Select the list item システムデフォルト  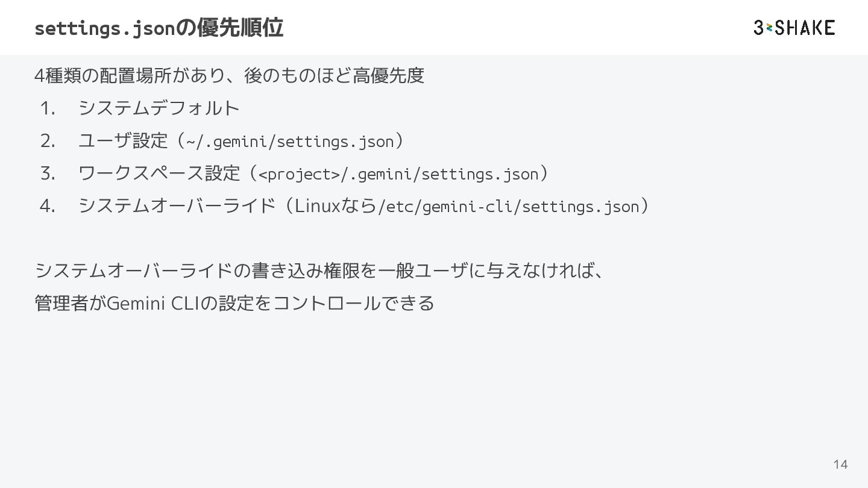[x=159, y=108]
